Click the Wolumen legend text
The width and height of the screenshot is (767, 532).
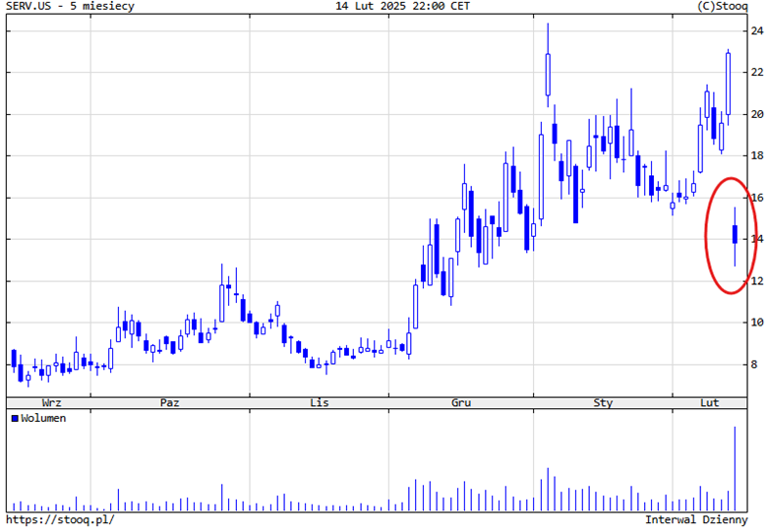click(44, 418)
